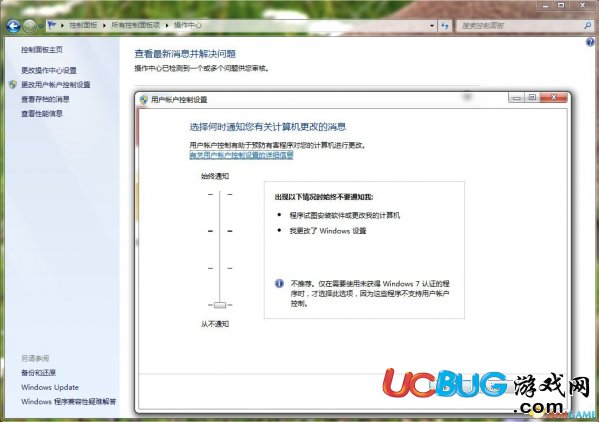
Task: Minimize the 操作中心 control panel window
Action: coord(545,5)
